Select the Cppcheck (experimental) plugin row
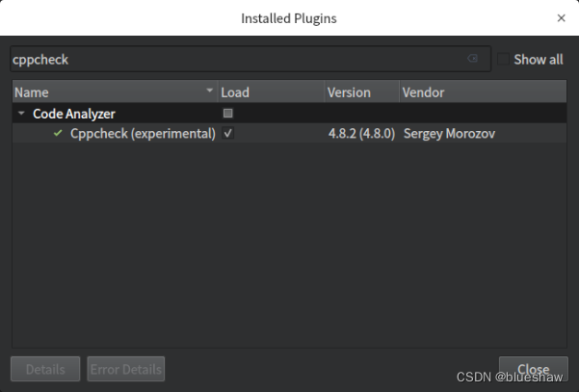579x392 pixels. pyautogui.click(x=143, y=134)
